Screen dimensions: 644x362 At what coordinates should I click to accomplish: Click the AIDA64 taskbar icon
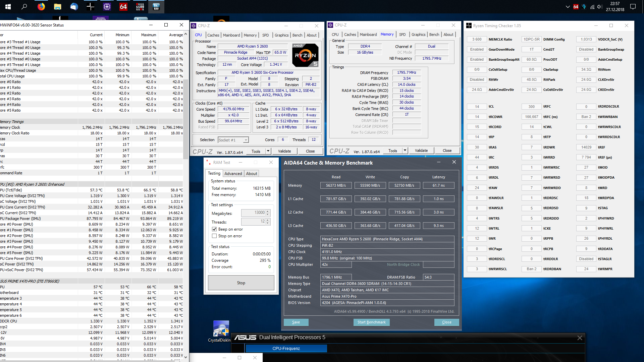[x=123, y=7]
